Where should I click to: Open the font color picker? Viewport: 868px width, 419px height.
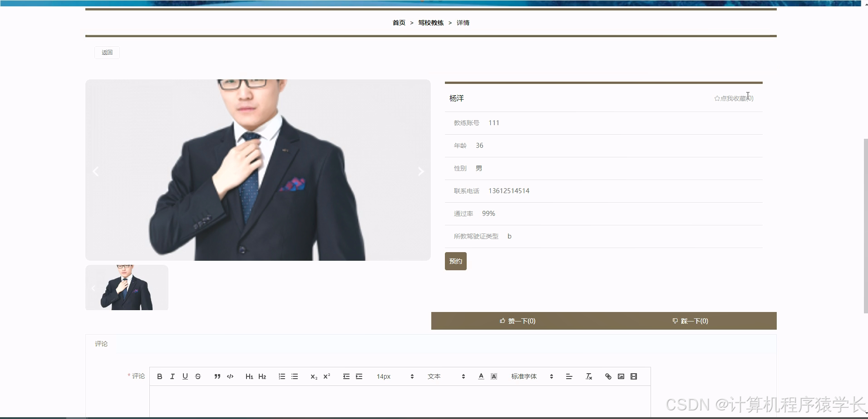coord(481,376)
